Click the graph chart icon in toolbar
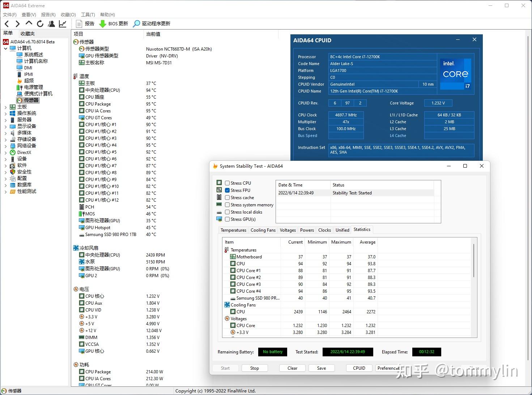The image size is (532, 395). point(63,24)
